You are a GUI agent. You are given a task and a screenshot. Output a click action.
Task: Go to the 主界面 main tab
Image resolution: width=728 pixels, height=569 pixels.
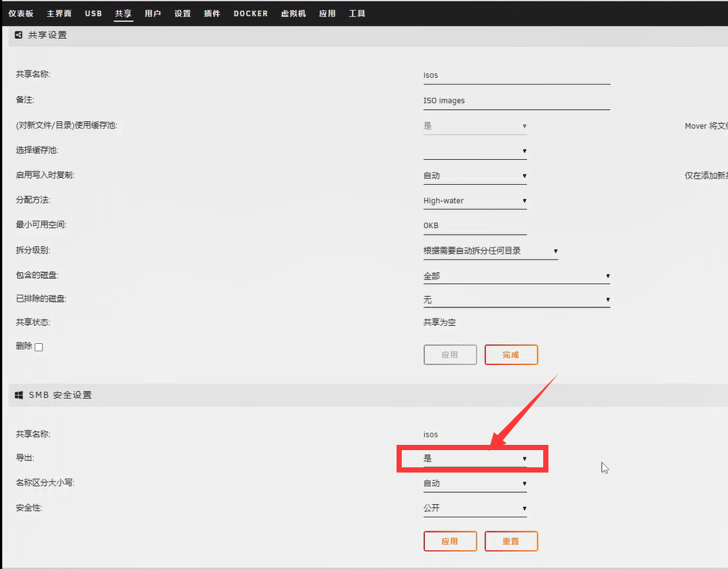59,13
